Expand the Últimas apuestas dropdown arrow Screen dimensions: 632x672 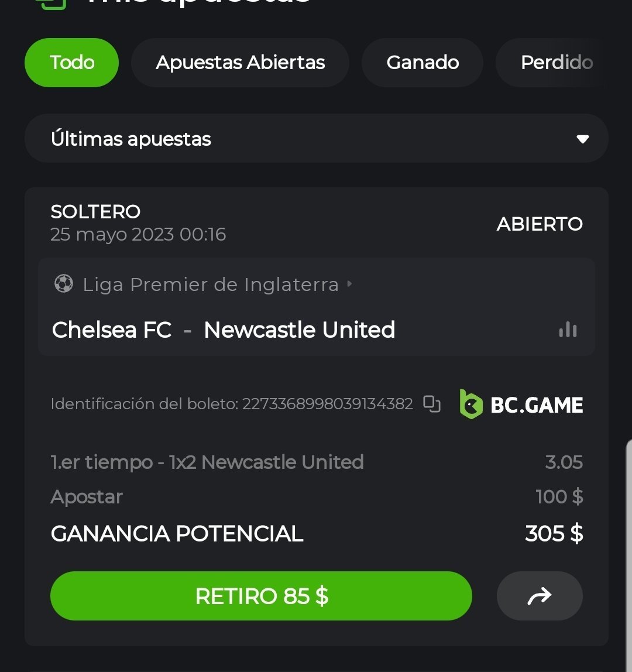click(x=582, y=139)
